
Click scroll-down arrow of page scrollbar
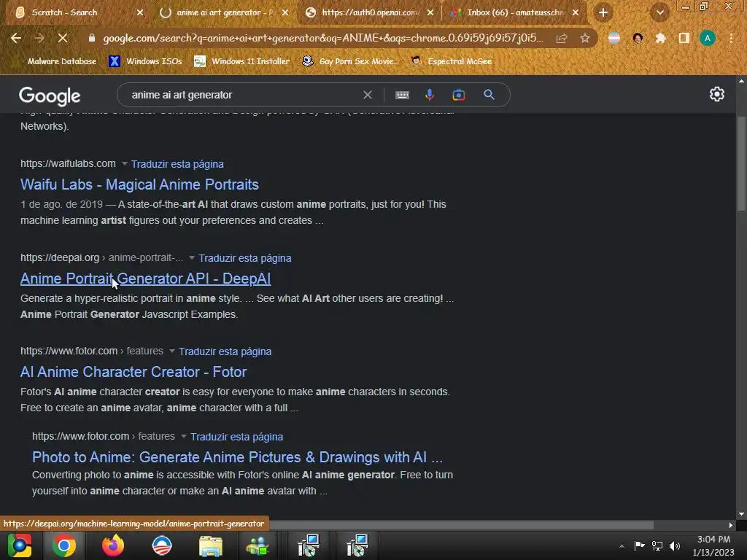click(741, 514)
